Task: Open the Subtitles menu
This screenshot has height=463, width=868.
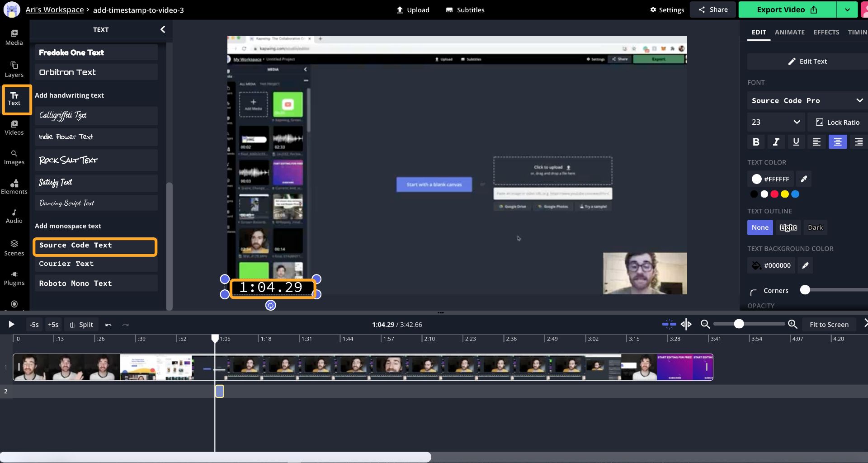Action: coord(465,9)
